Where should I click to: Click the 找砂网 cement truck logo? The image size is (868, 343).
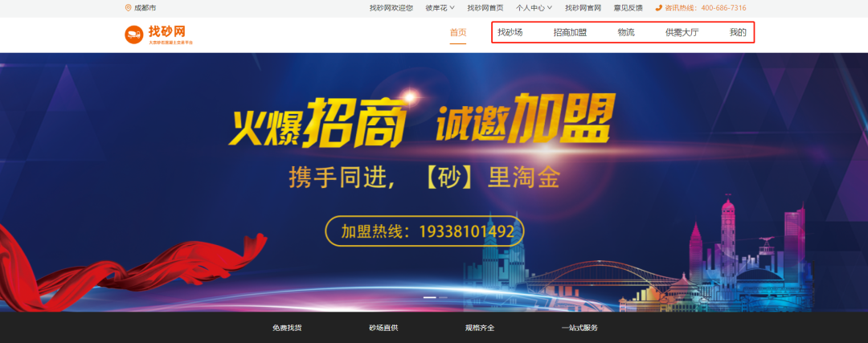point(134,35)
